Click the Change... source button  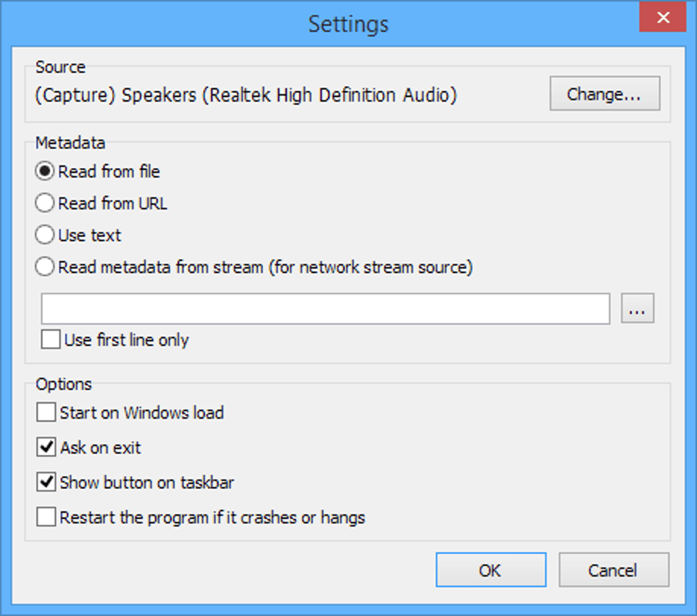(x=605, y=94)
